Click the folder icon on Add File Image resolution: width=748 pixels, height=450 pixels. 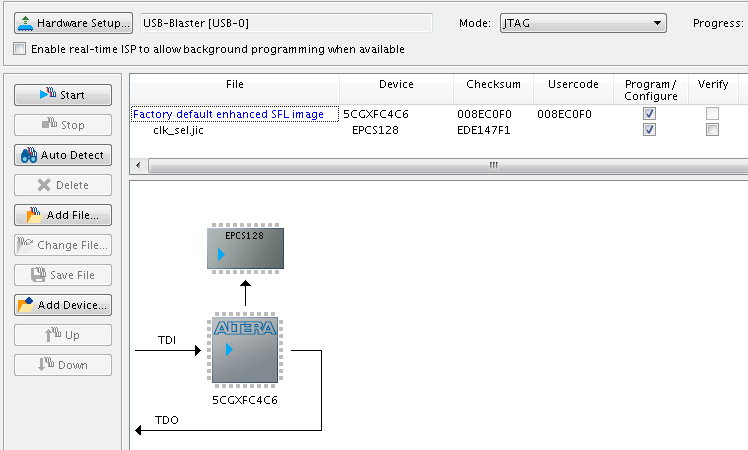(34, 215)
